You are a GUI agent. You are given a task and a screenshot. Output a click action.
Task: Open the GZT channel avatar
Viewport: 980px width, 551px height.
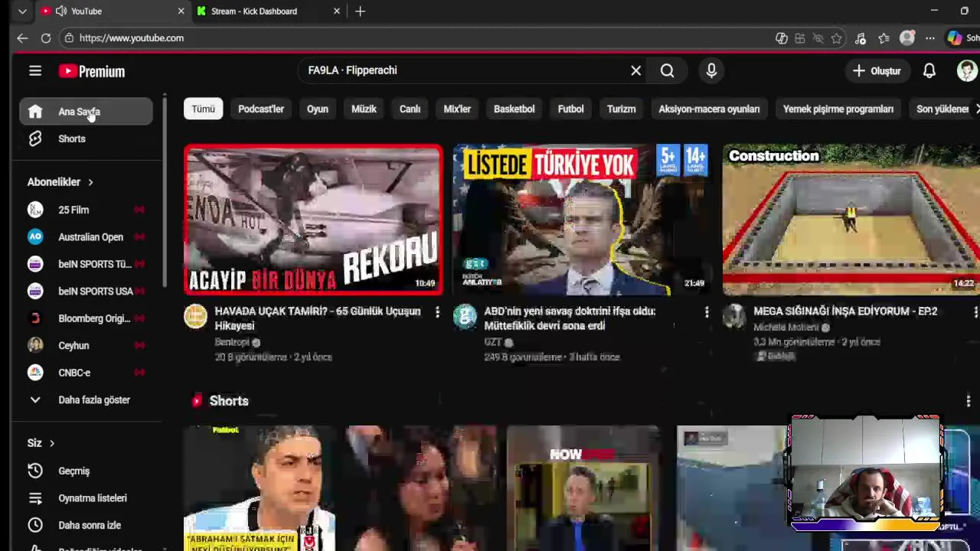[x=465, y=316]
